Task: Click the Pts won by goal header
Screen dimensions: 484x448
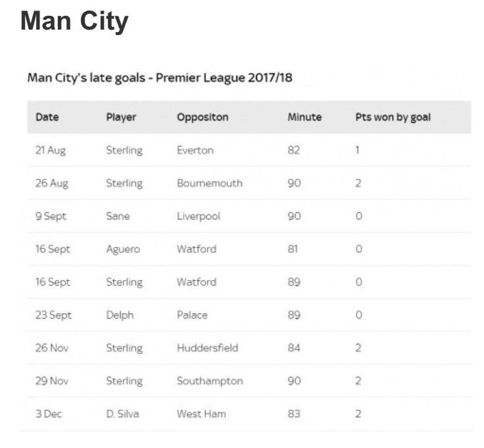Action: [x=393, y=117]
